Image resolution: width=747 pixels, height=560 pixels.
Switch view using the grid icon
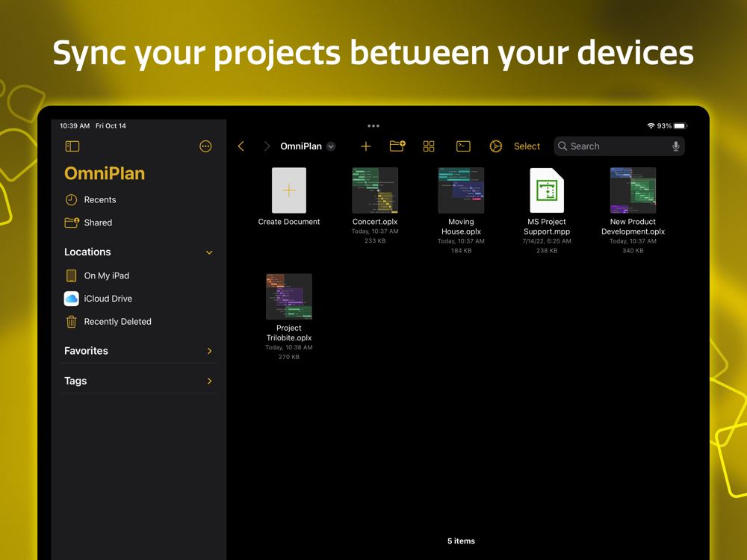pyautogui.click(x=429, y=146)
